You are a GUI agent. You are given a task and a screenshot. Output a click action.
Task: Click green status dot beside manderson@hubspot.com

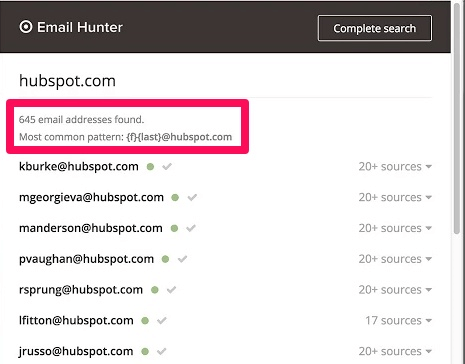(174, 228)
